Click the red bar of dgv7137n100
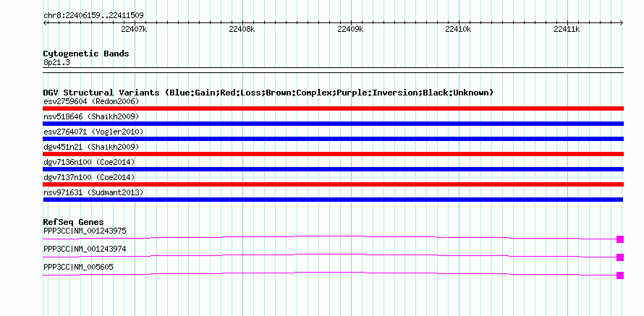Image resolution: width=644 pixels, height=316 pixels. (x=333, y=184)
